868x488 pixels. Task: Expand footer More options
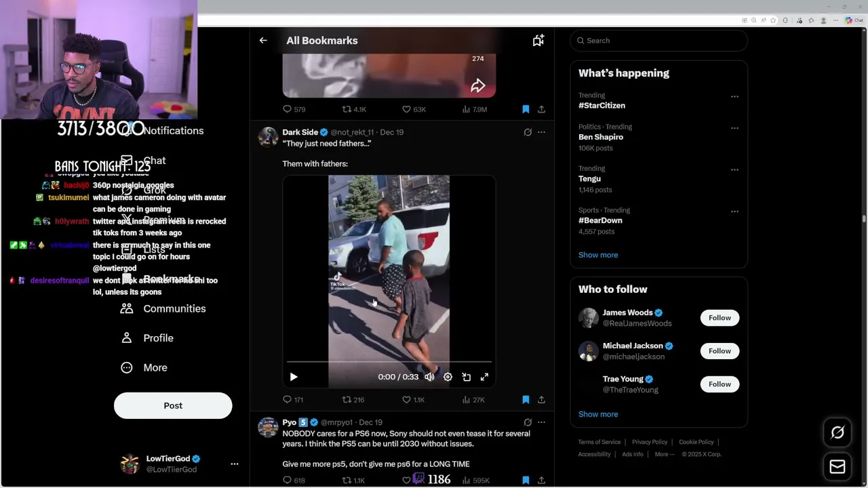(664, 454)
